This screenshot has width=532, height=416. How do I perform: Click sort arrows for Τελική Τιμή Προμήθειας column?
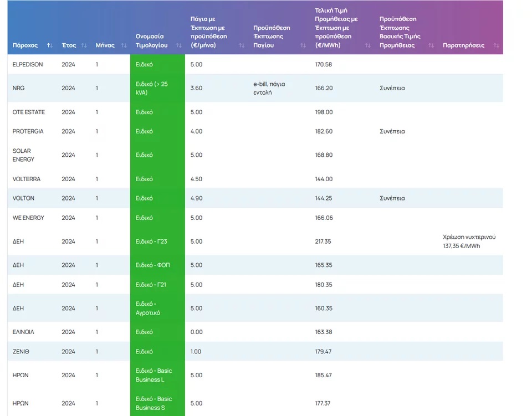pos(367,45)
